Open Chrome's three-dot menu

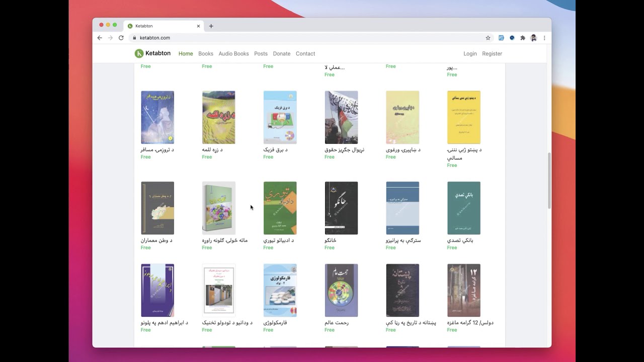pos(544,38)
